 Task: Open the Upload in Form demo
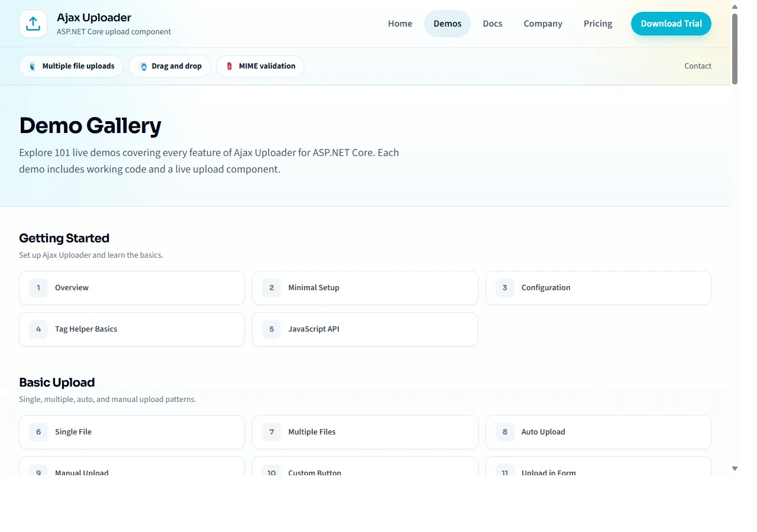tap(599, 466)
